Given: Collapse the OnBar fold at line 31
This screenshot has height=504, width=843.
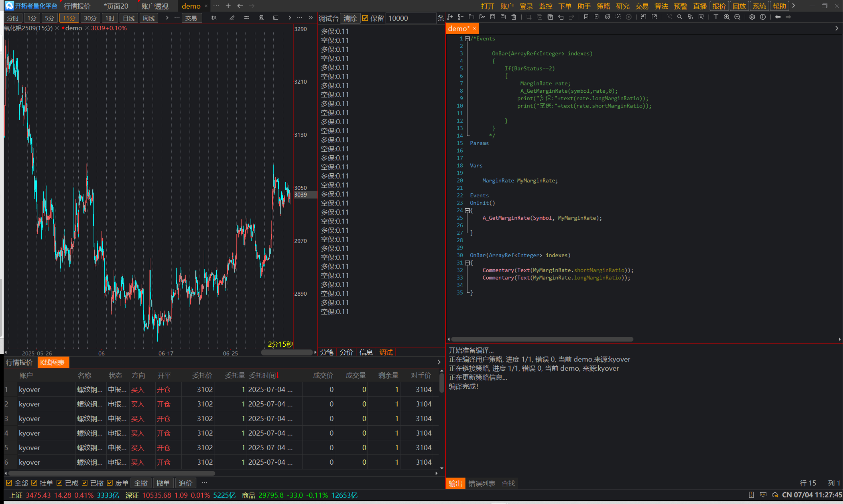Looking at the screenshot, I should 467,263.
